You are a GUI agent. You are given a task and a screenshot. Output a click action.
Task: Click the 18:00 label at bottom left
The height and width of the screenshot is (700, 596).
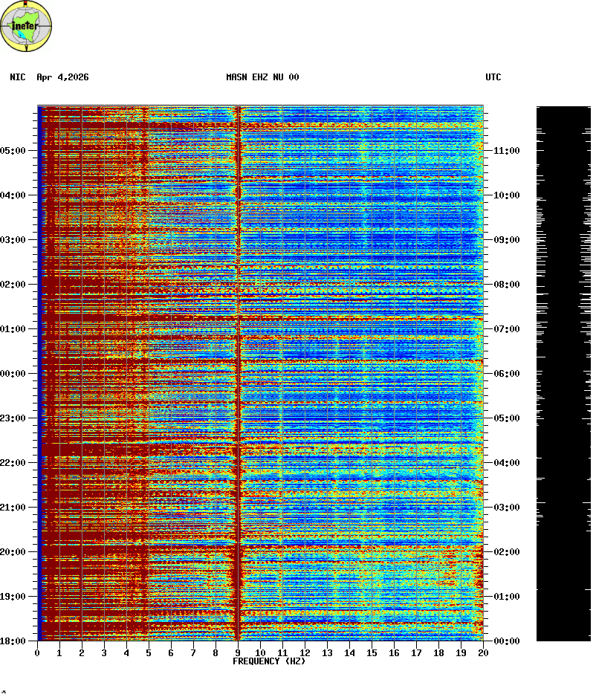[x=13, y=641]
